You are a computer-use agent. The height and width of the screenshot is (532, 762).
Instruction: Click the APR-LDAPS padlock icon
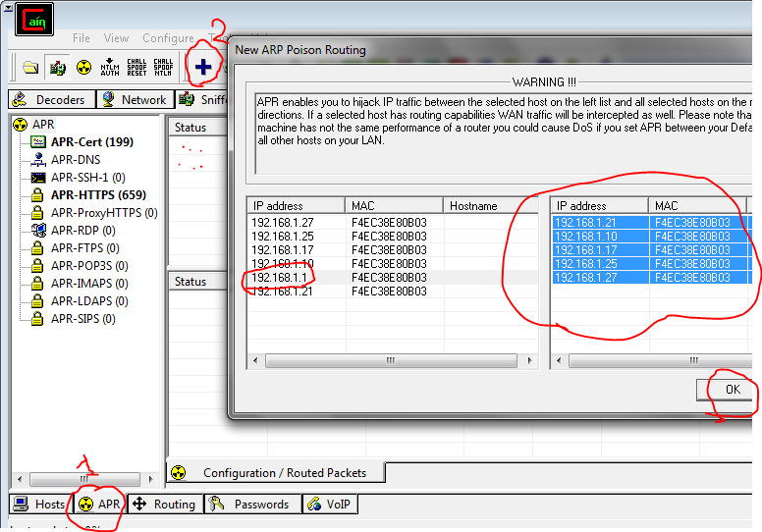coord(37,301)
